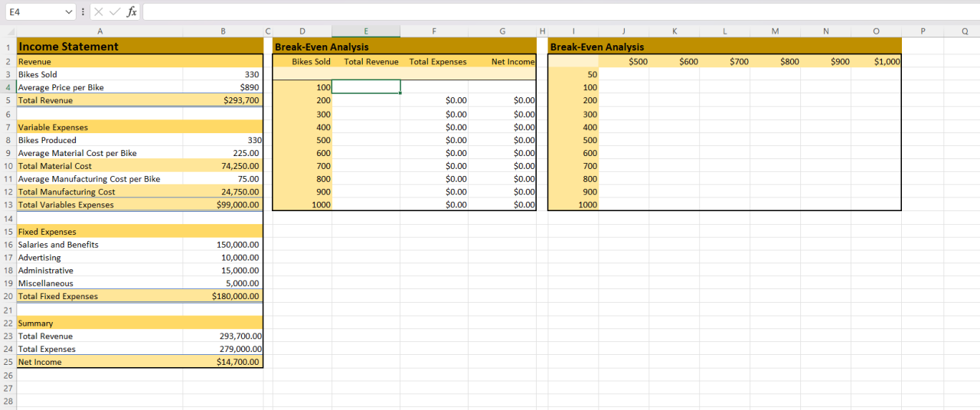
Task: Select column header F
Action: (x=434, y=31)
